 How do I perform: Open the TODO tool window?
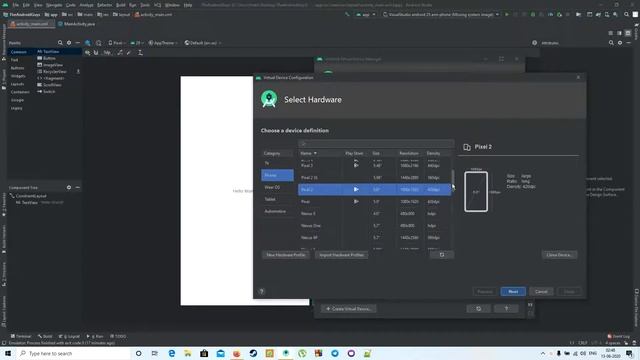(118, 336)
